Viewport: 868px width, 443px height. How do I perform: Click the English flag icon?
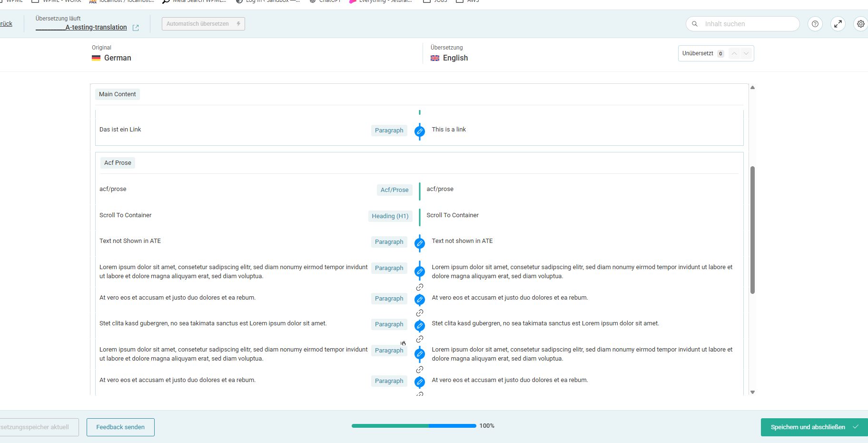click(435, 58)
